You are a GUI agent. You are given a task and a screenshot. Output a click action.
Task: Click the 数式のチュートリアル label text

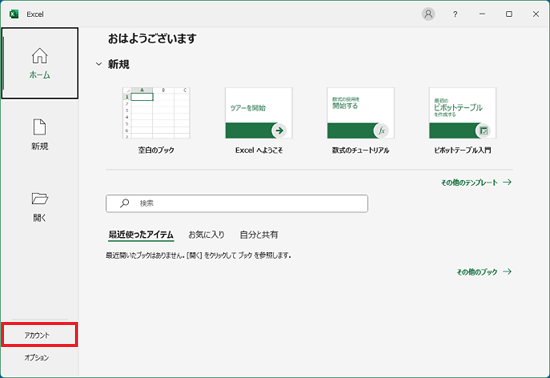click(x=361, y=150)
